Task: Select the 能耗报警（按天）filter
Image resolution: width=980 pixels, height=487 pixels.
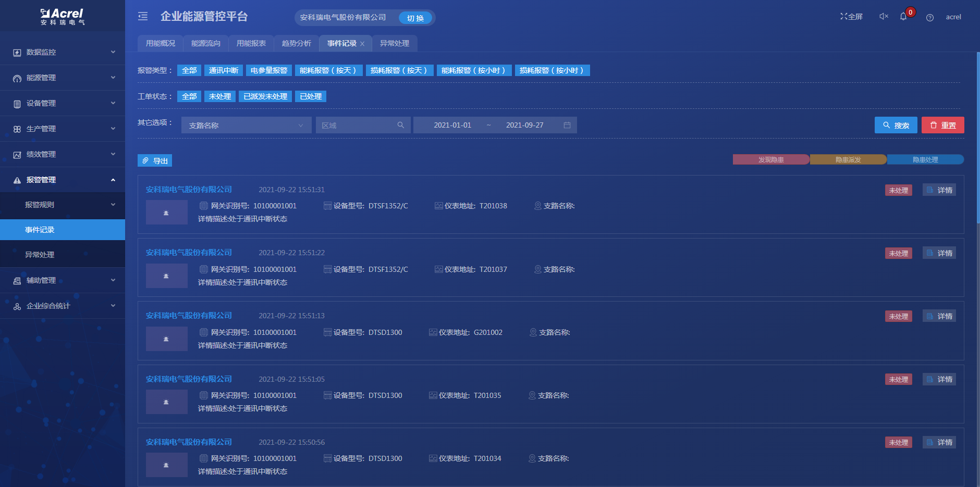Action: point(328,70)
